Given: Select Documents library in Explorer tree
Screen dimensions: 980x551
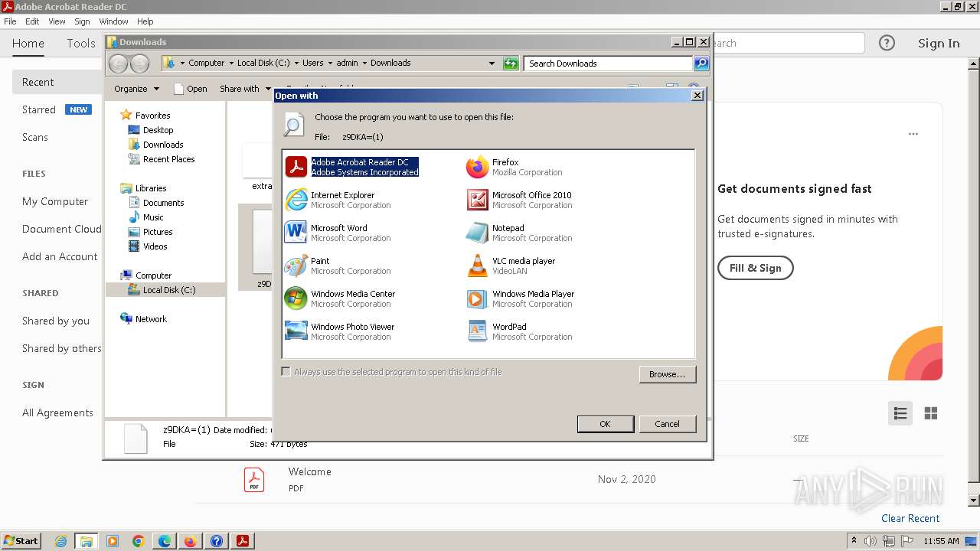Looking at the screenshot, I should click(x=163, y=203).
